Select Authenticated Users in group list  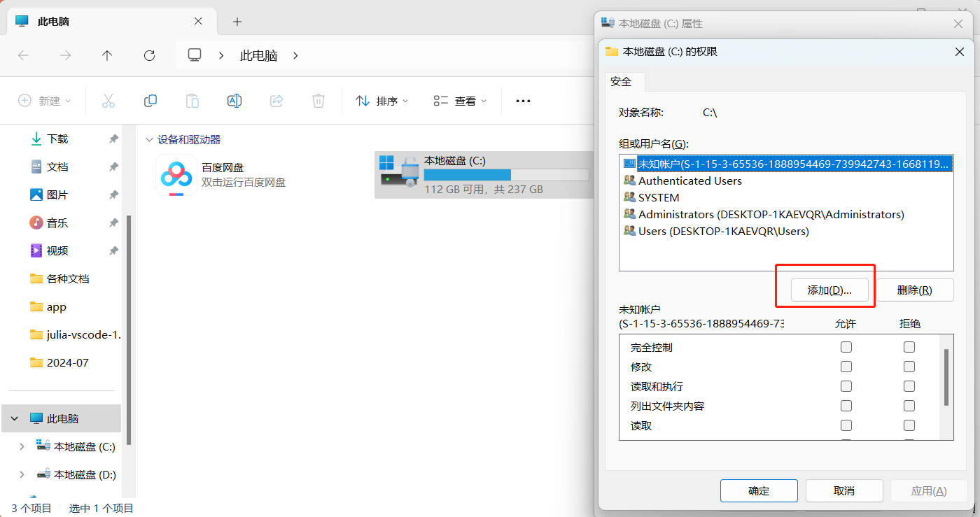(x=689, y=180)
